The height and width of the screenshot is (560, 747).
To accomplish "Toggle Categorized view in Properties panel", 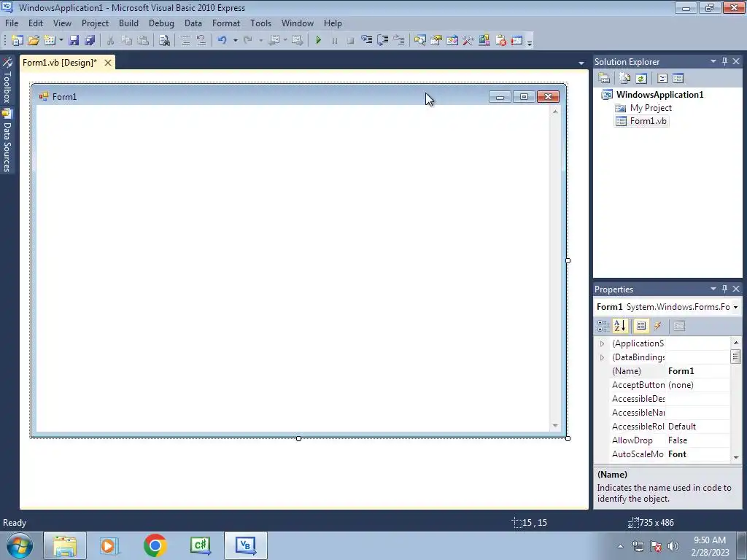I will click(x=603, y=326).
